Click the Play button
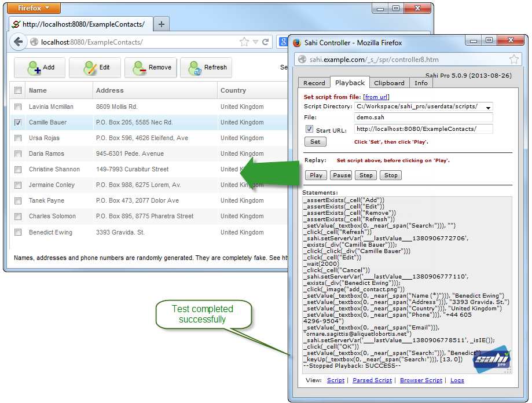The image size is (532, 403). (316, 175)
